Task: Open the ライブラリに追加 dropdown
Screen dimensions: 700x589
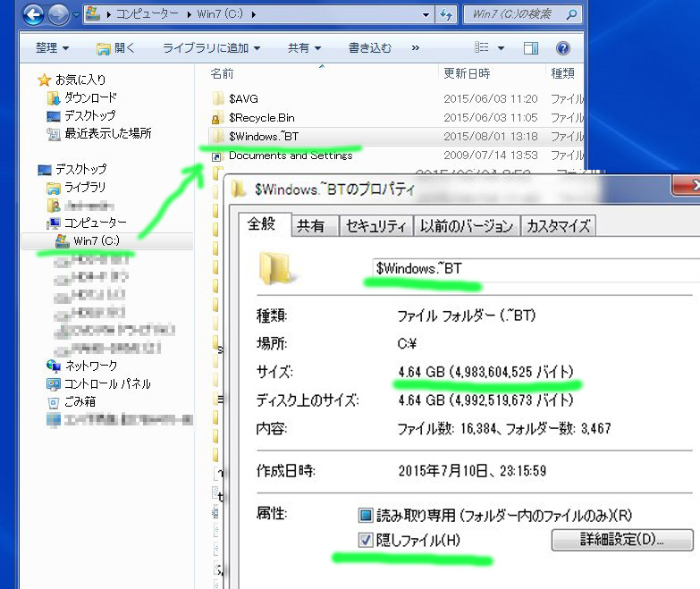Action: point(211,47)
